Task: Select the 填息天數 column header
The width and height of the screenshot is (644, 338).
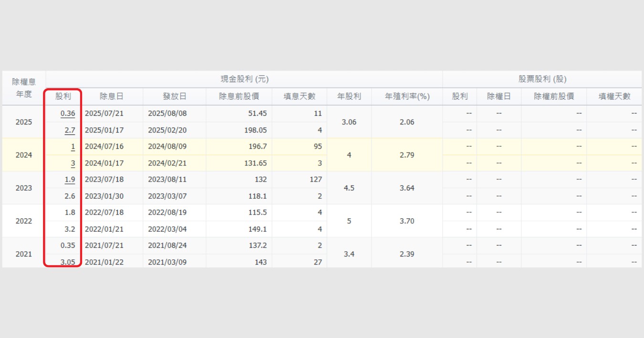Action: pyautogui.click(x=300, y=96)
